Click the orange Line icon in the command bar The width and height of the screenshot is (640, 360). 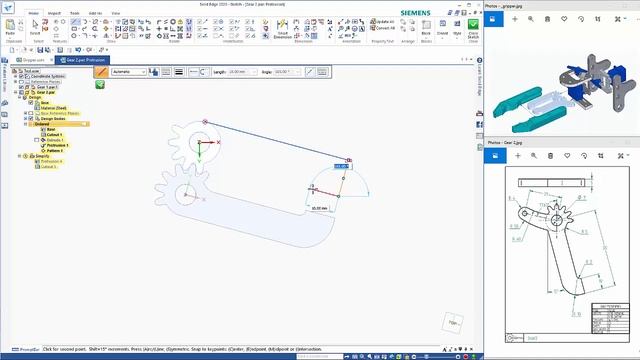(101, 72)
